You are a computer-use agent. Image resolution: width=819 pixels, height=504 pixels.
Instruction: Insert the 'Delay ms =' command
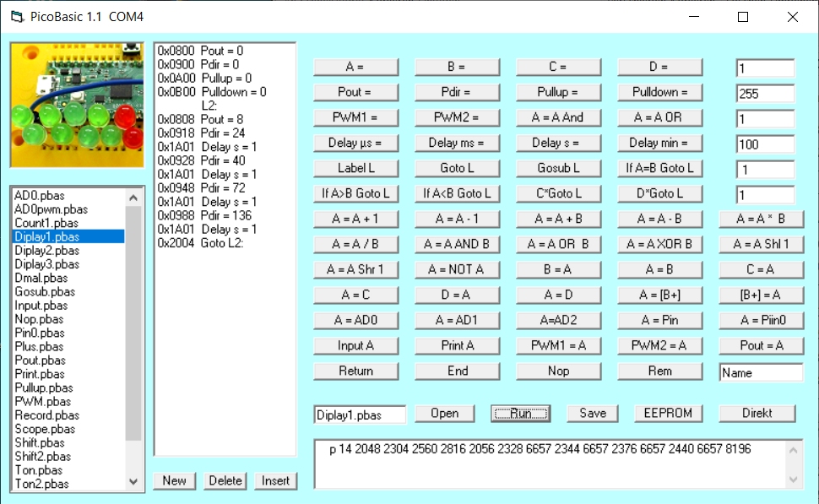[457, 143]
